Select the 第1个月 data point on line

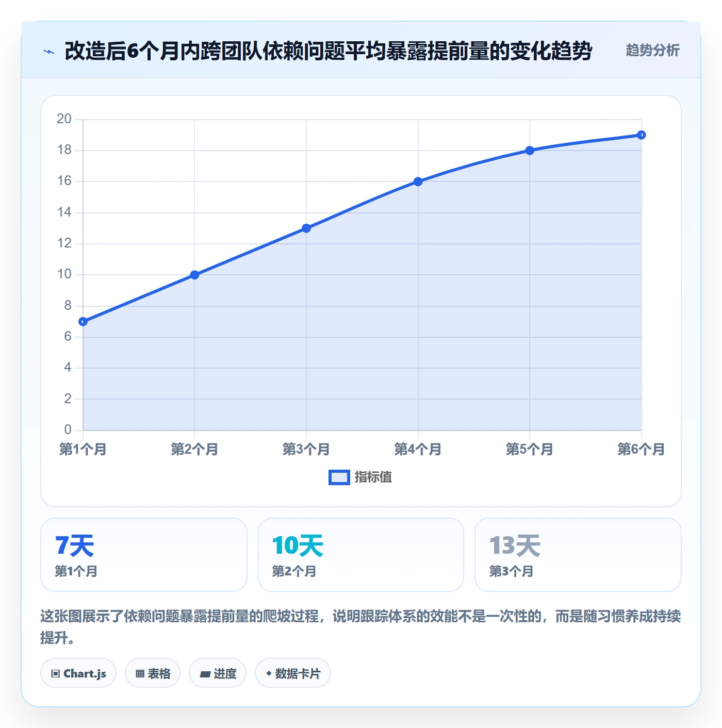83,322
